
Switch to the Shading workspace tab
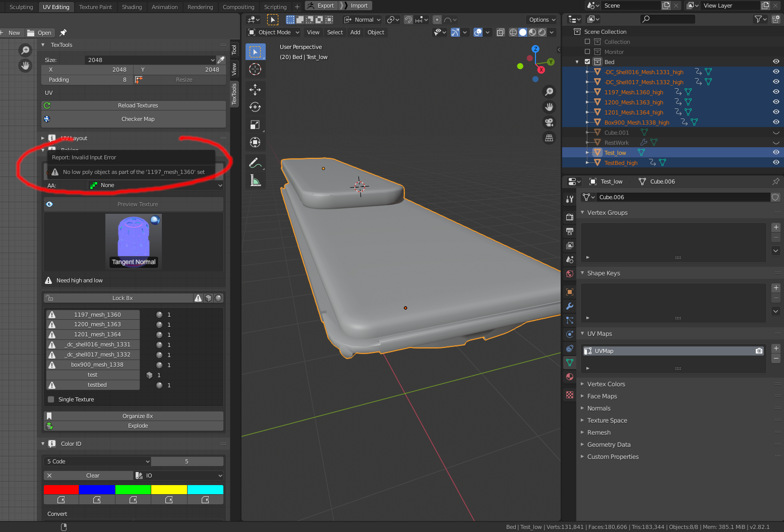[132, 7]
